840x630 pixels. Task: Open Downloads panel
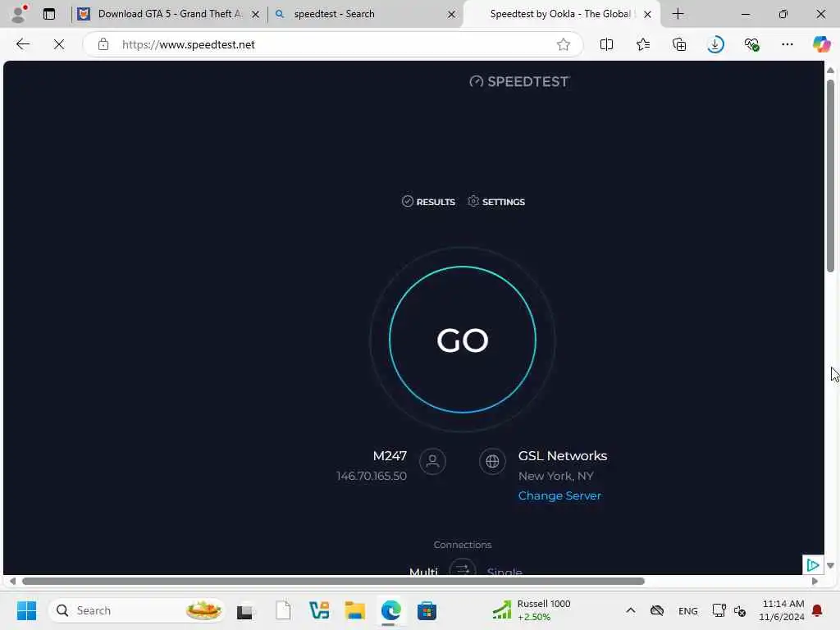click(715, 44)
